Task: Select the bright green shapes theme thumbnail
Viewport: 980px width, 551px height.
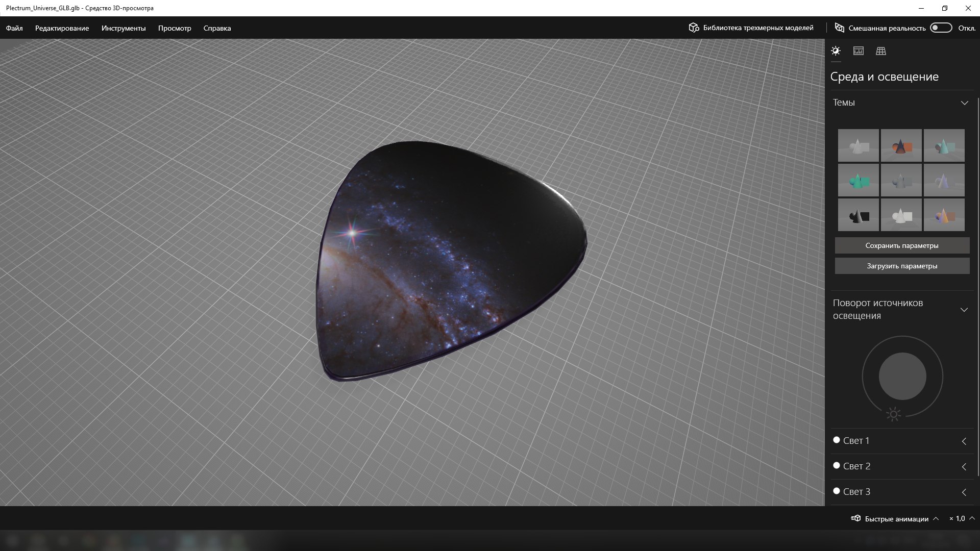Action: (x=859, y=180)
